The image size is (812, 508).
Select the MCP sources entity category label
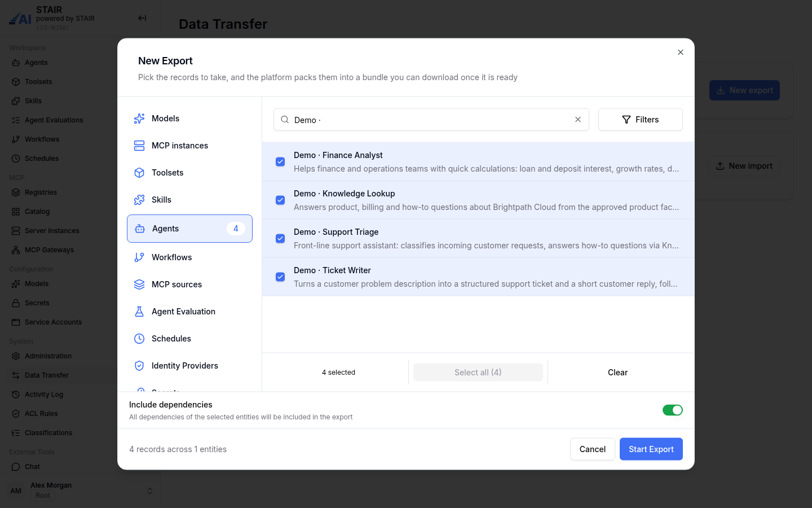[x=176, y=284]
